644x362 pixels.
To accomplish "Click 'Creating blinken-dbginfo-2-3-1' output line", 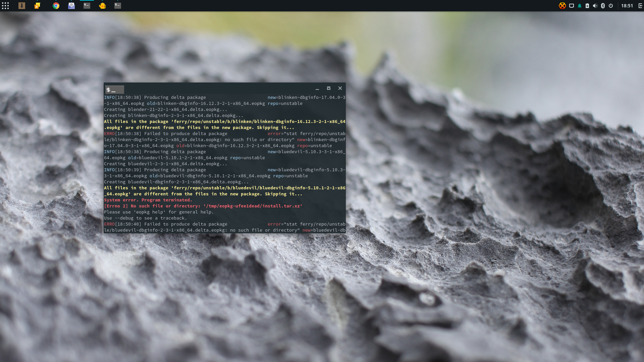I will [x=174, y=116].
